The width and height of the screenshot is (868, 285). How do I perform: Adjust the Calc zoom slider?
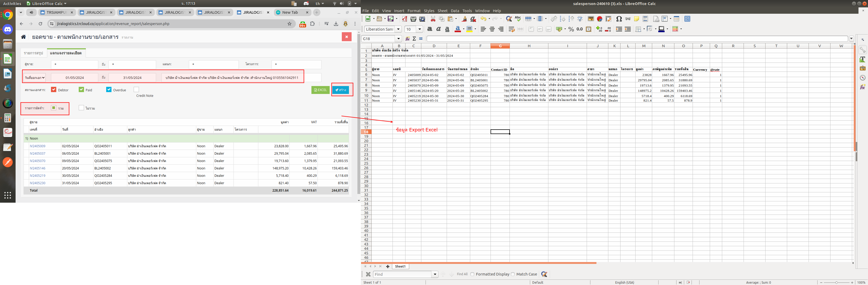pyautogui.click(x=837, y=283)
